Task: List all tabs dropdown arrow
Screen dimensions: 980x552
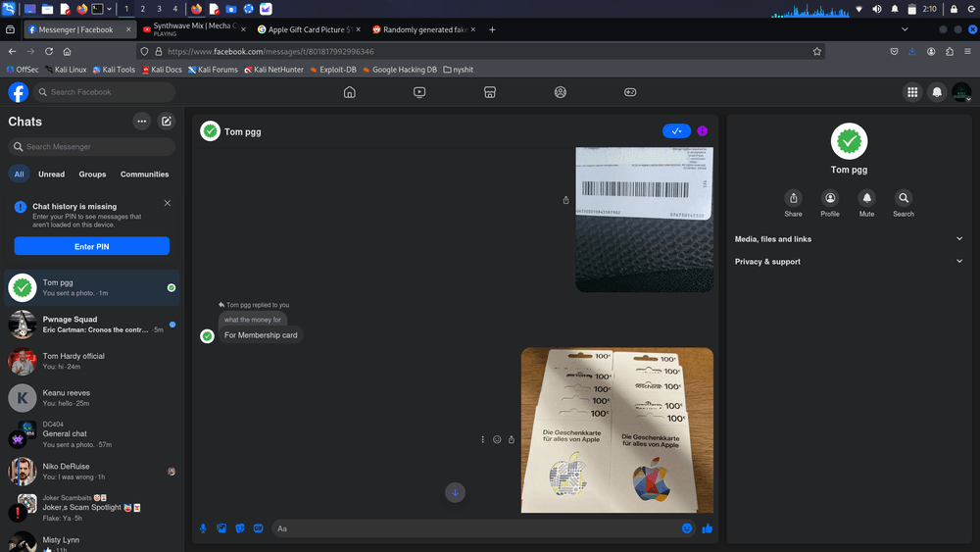Action: 905,29
